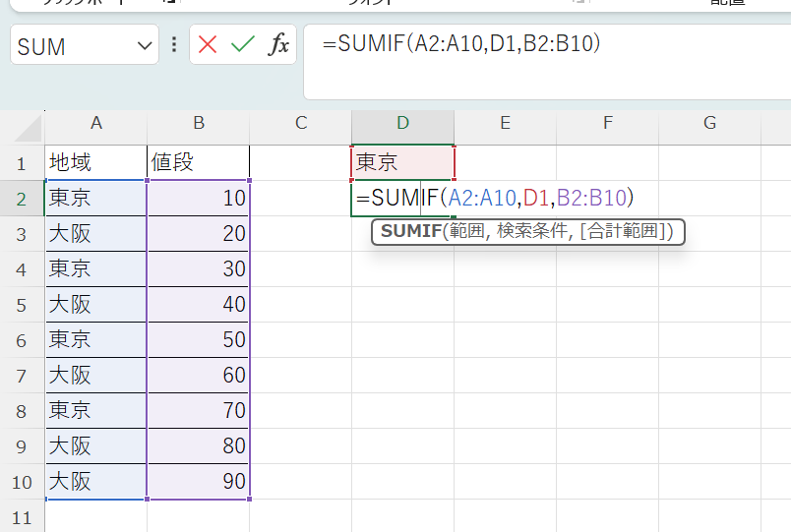Open the Insert Function fx dialog
This screenshot has width=791, height=532.
pyautogui.click(x=278, y=45)
